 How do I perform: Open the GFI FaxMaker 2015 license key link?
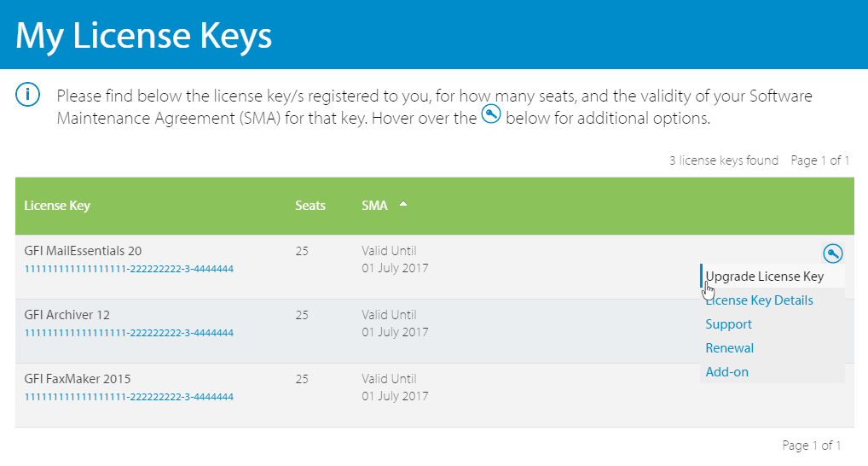click(129, 397)
